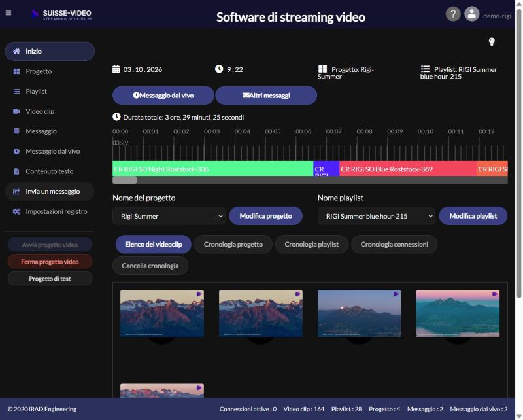Open the Playlist sidebar item
This screenshot has width=523, height=420.
point(50,92)
